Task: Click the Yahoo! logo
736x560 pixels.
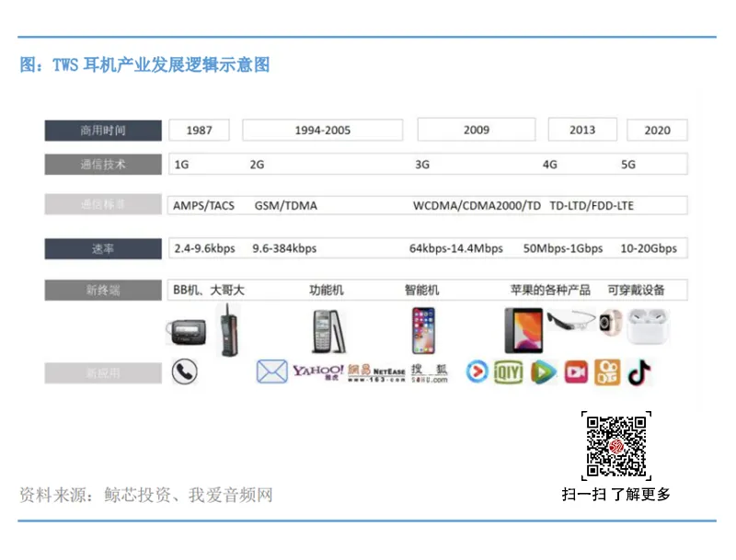Action: [317, 371]
